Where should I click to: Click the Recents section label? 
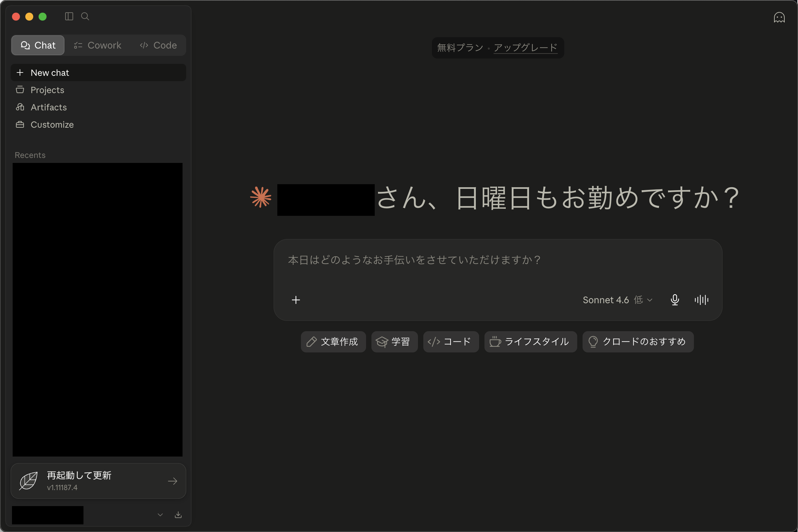[30, 155]
